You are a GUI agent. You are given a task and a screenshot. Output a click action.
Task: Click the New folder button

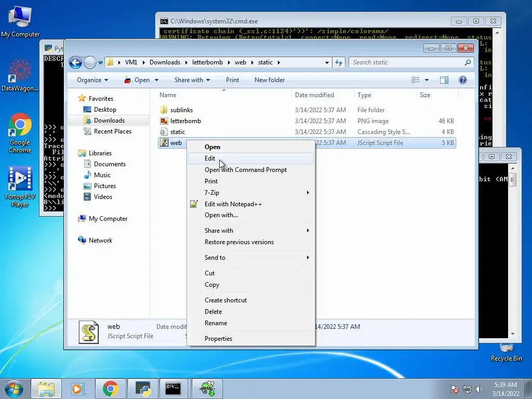[270, 80]
